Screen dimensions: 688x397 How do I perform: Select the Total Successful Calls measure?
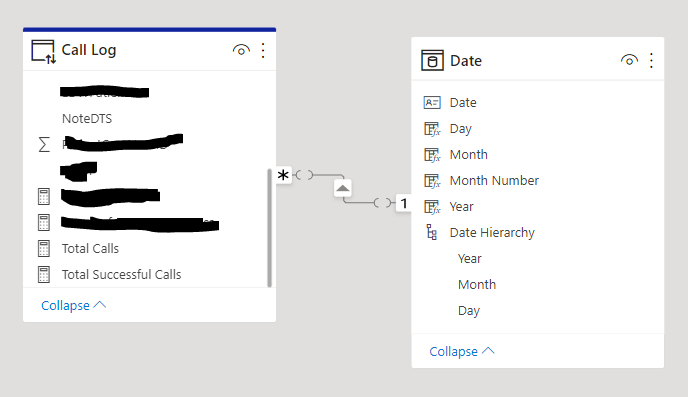(122, 274)
